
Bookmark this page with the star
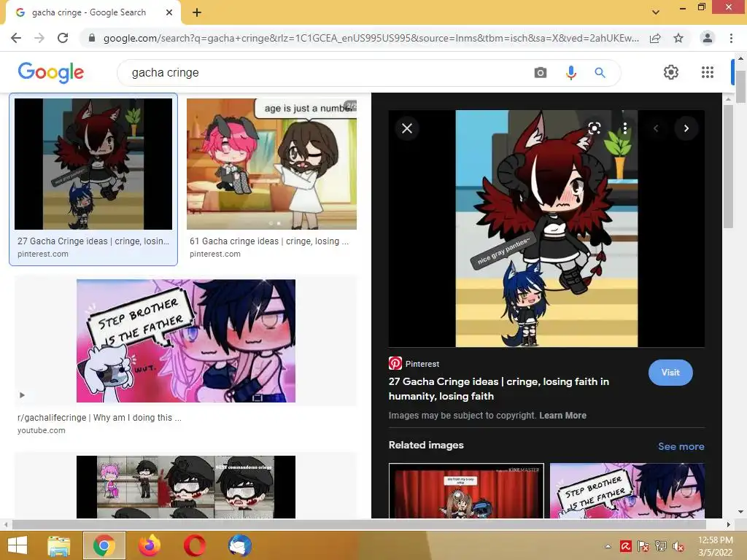coord(678,38)
